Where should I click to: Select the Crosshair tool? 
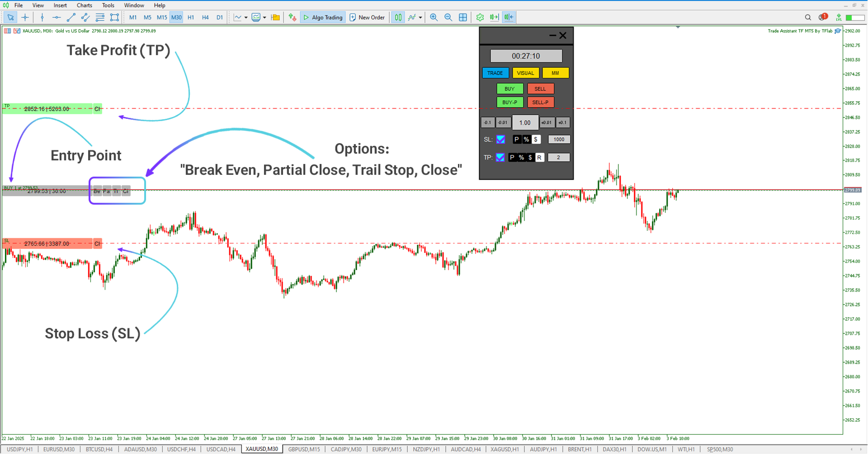(25, 17)
